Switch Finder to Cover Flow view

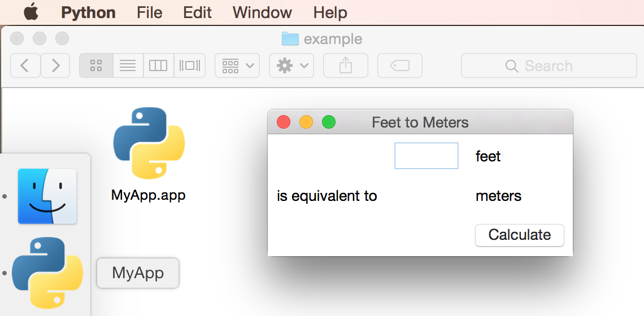click(x=190, y=65)
